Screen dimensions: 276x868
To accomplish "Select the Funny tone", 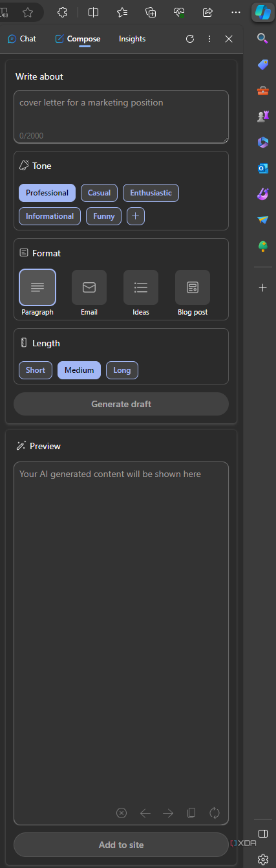I will click(x=103, y=216).
